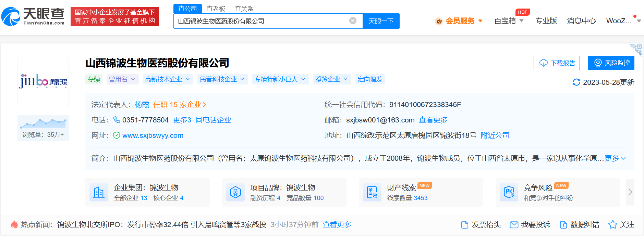Open 附近公司 link
Image resolution: width=644 pixels, height=236 pixels.
pyautogui.click(x=495, y=135)
